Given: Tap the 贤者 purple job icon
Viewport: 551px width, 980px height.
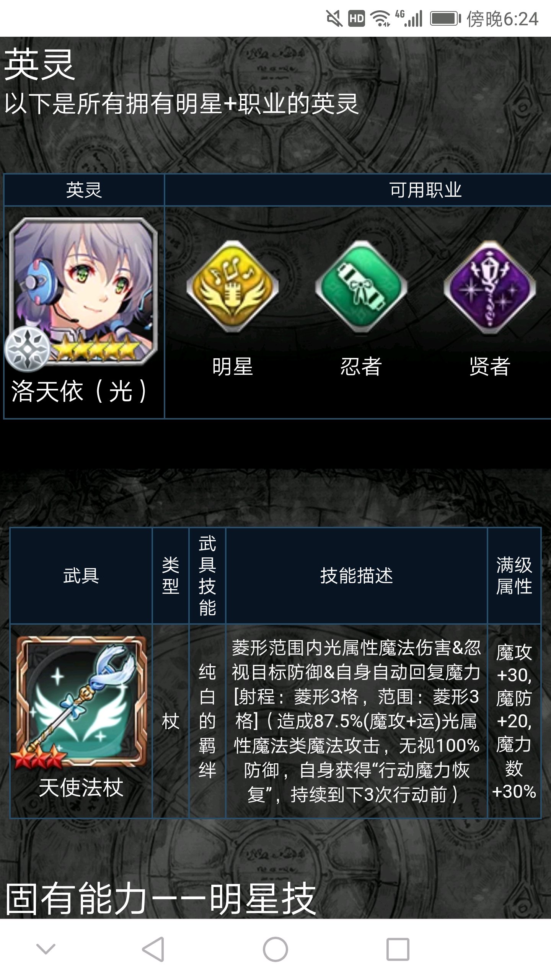Looking at the screenshot, I should click(489, 287).
